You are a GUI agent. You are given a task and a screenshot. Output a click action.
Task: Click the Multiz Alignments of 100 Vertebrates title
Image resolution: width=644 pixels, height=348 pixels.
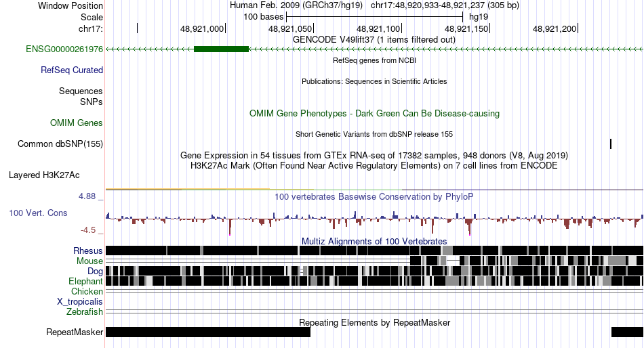click(x=374, y=241)
